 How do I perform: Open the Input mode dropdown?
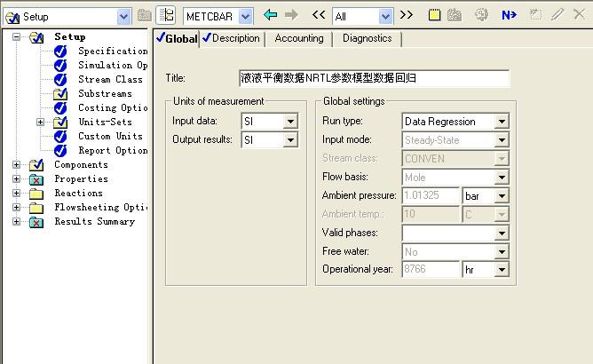pos(502,140)
